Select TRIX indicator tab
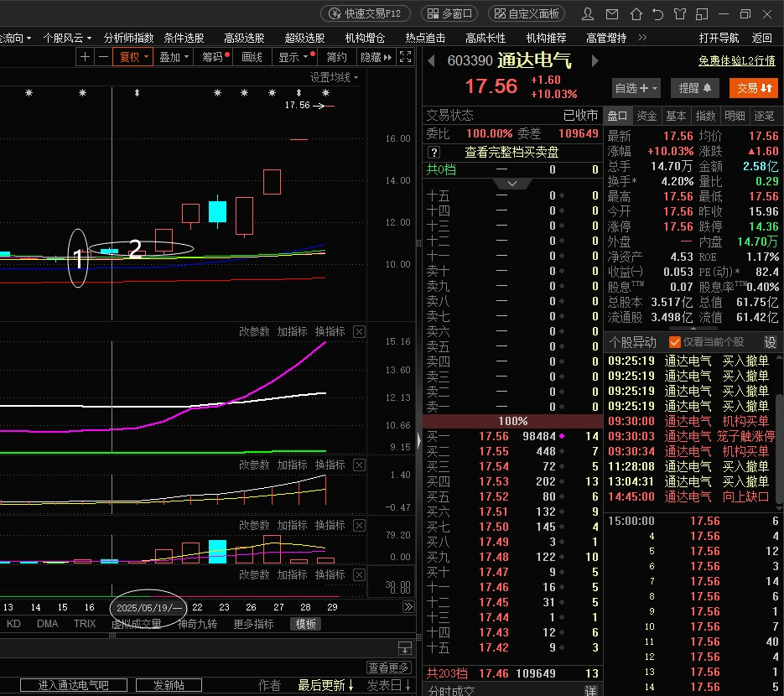Viewport: 784px width, 696px height. click(85, 624)
